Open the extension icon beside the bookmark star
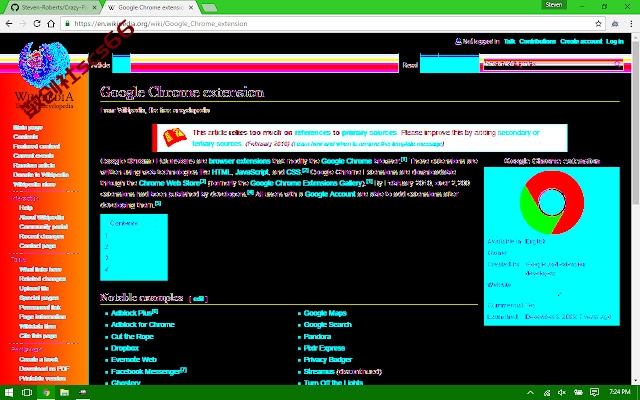The height and width of the screenshot is (400, 640). [x=615, y=24]
